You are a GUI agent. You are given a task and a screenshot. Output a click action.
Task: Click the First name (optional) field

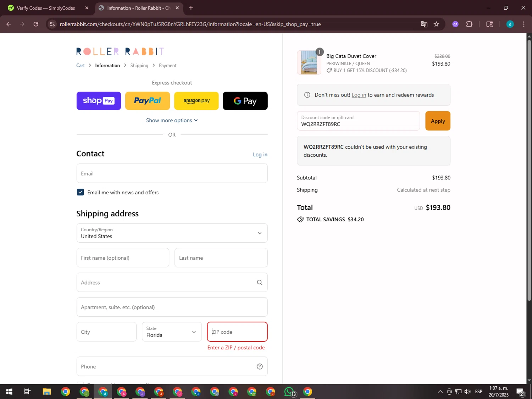tap(123, 258)
